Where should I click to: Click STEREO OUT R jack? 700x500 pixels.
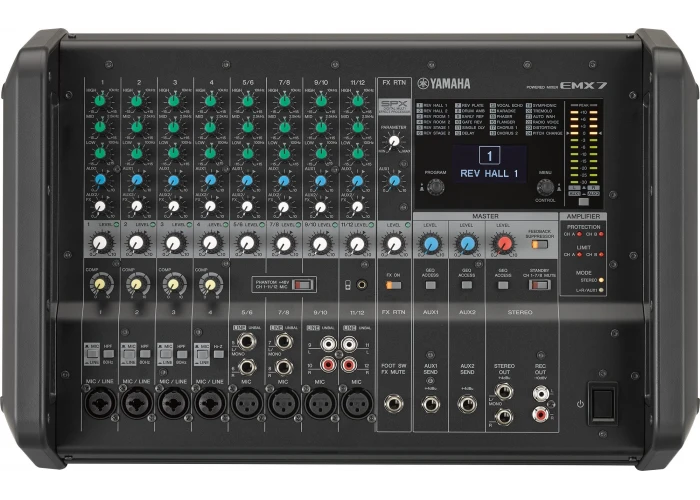[504, 417]
